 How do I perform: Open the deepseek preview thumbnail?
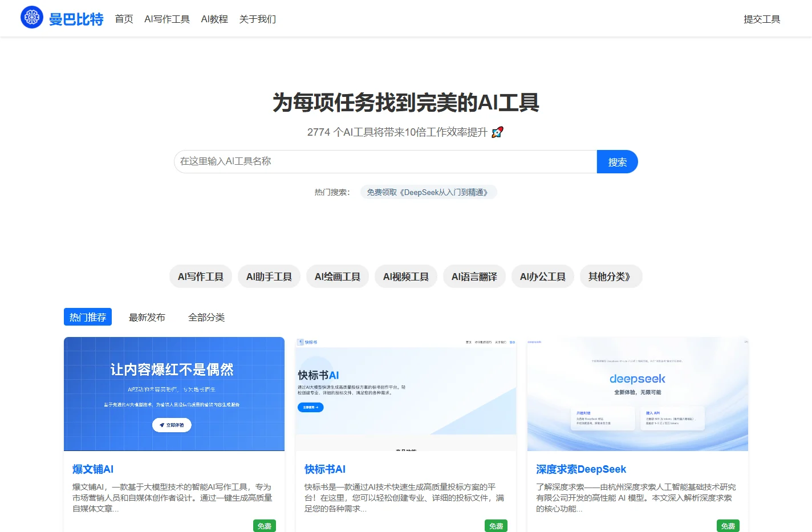click(x=638, y=394)
